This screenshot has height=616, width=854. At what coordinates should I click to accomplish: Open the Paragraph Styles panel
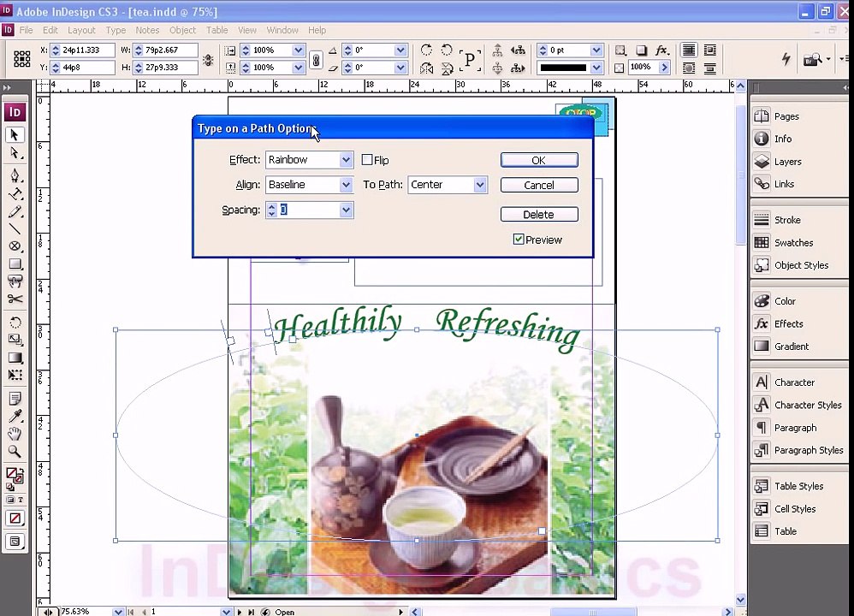click(809, 450)
